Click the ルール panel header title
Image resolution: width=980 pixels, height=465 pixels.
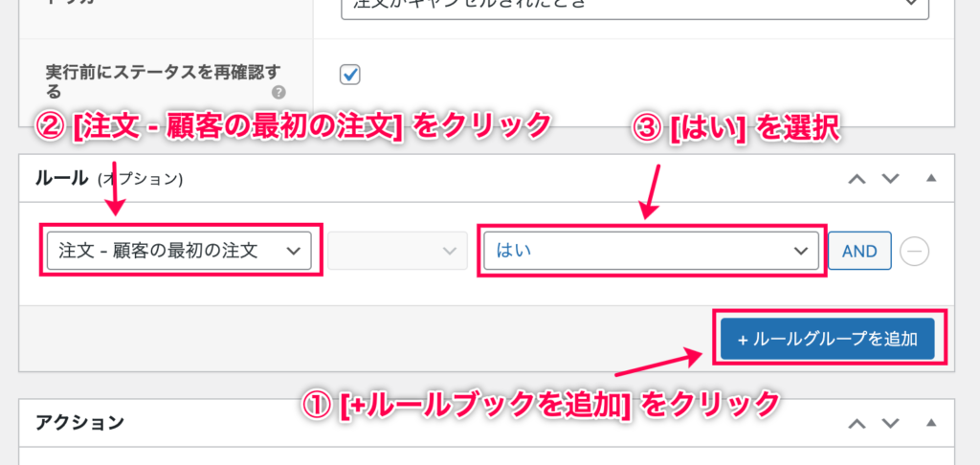(62, 178)
